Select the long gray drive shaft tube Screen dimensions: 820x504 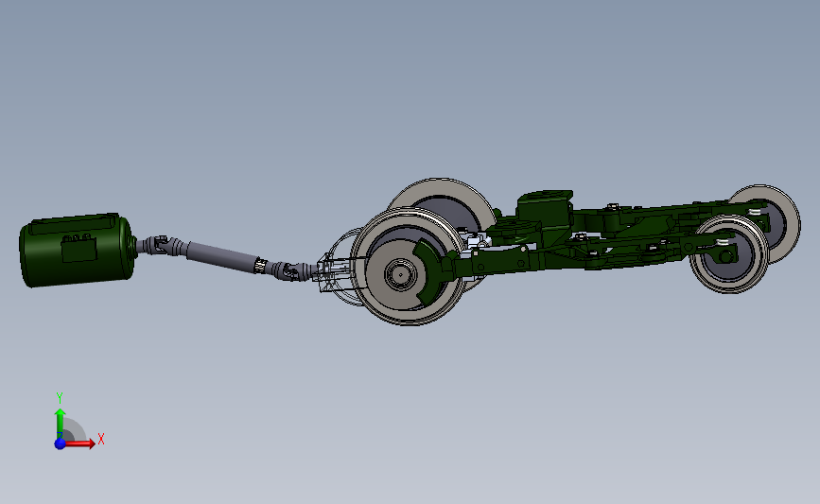click(x=223, y=256)
